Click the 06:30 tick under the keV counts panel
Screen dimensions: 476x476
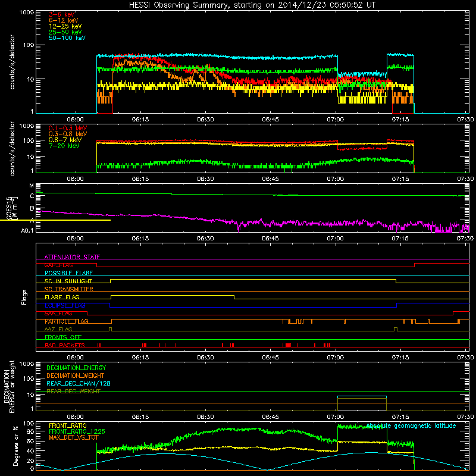click(205, 120)
